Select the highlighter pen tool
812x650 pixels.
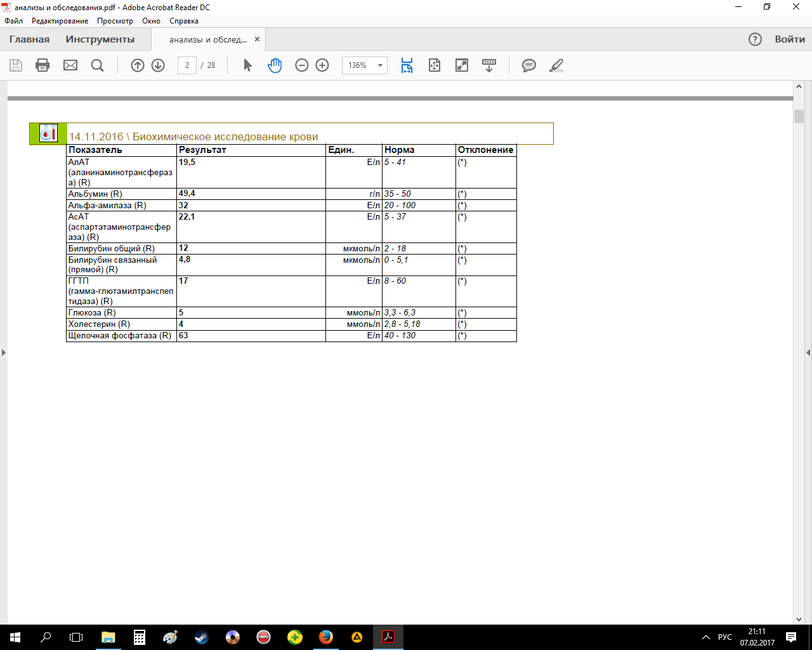click(556, 65)
